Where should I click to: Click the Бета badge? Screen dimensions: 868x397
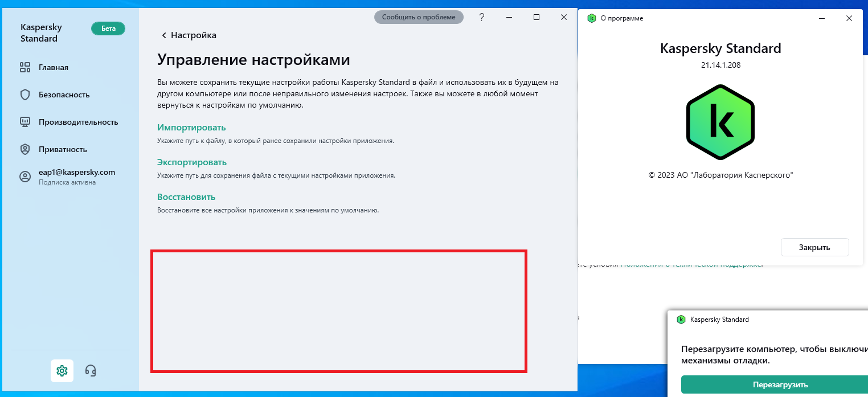108,28
